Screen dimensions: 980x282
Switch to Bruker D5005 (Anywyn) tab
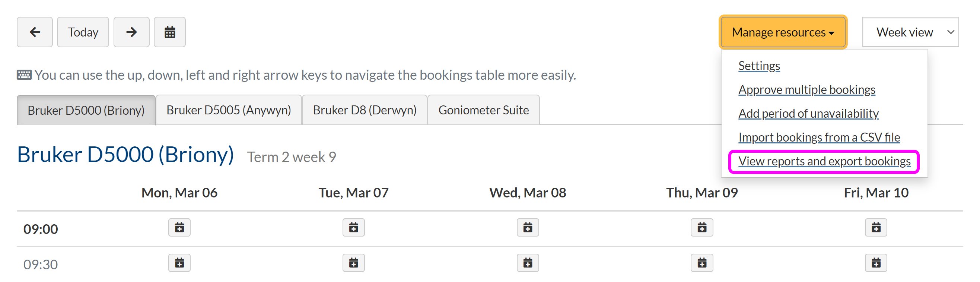(x=229, y=110)
